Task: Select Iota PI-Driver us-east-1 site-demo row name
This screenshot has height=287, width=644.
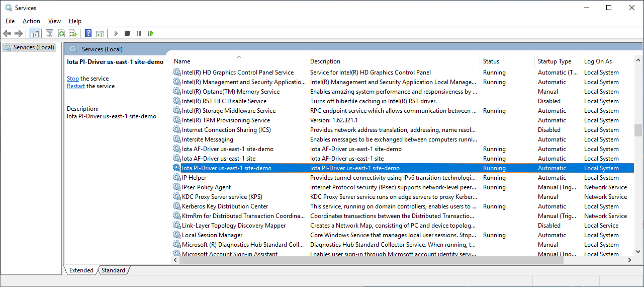Action: coord(227,168)
